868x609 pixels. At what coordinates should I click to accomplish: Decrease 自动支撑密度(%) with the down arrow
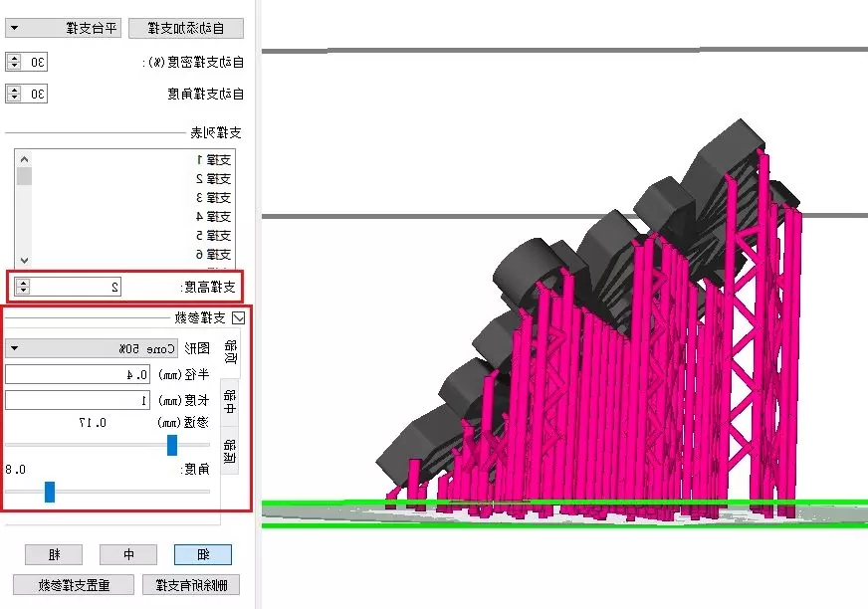(x=14, y=66)
